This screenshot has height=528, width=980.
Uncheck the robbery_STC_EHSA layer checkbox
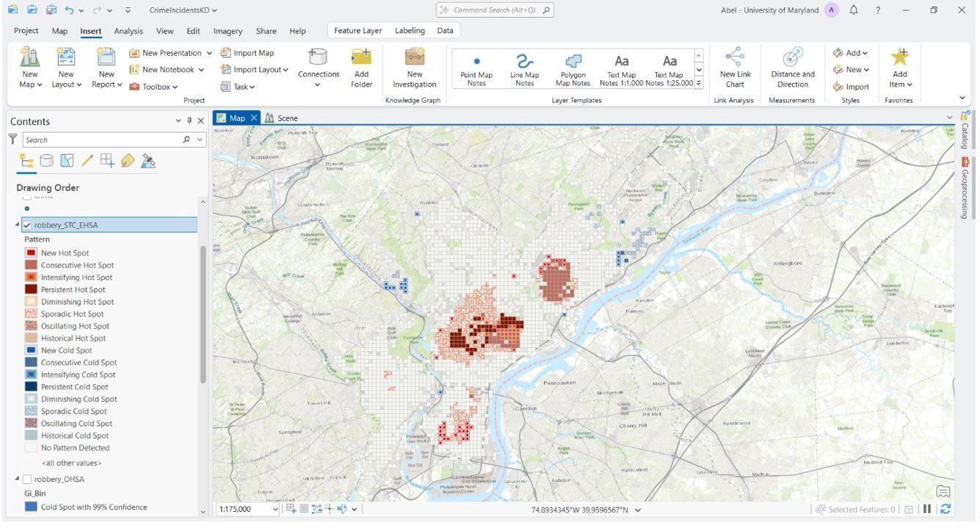coord(27,225)
